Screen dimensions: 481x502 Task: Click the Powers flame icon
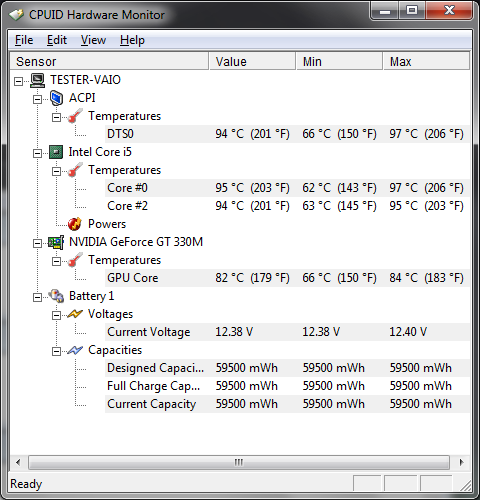(x=75, y=224)
